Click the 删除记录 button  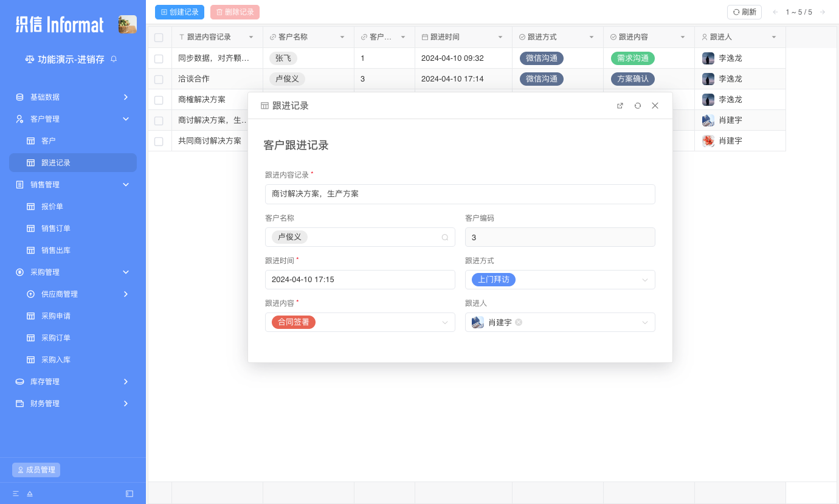[235, 12]
